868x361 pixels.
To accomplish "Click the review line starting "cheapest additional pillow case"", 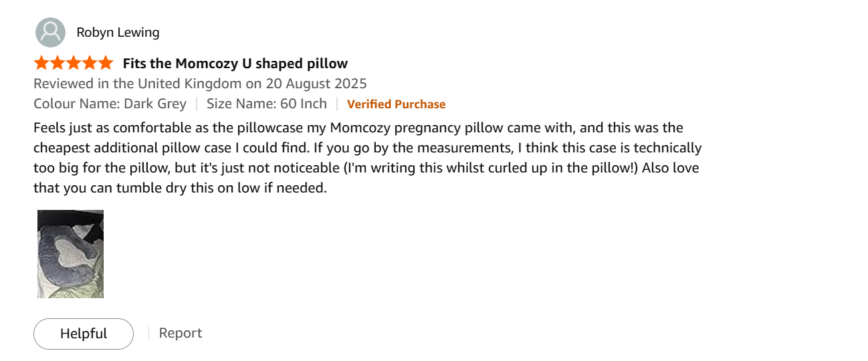I will pos(367,148).
